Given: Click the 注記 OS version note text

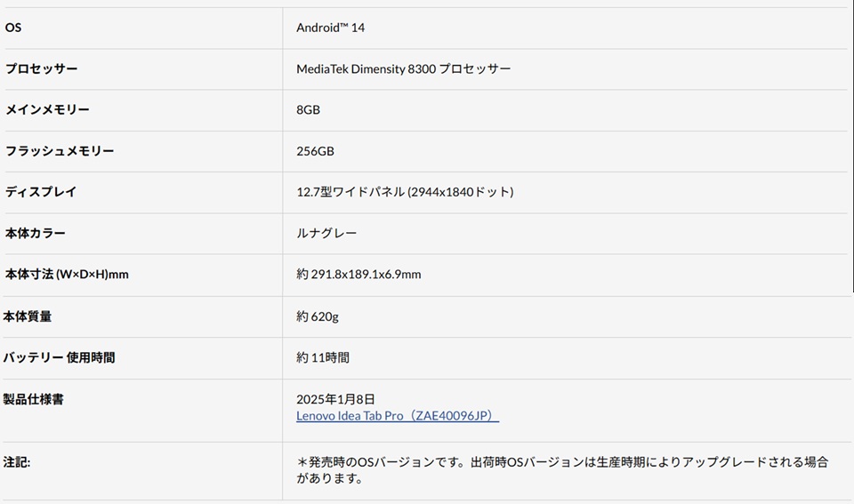Looking at the screenshot, I should (562, 469).
